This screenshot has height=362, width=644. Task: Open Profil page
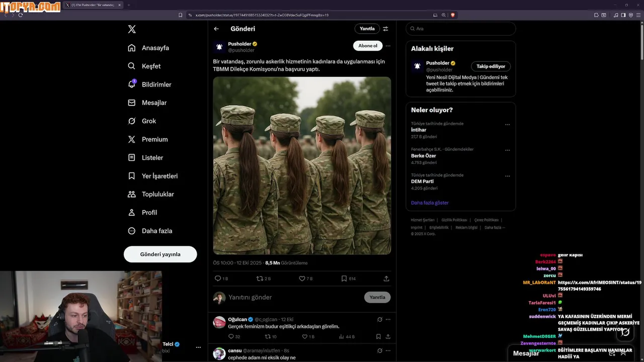pyautogui.click(x=142, y=212)
